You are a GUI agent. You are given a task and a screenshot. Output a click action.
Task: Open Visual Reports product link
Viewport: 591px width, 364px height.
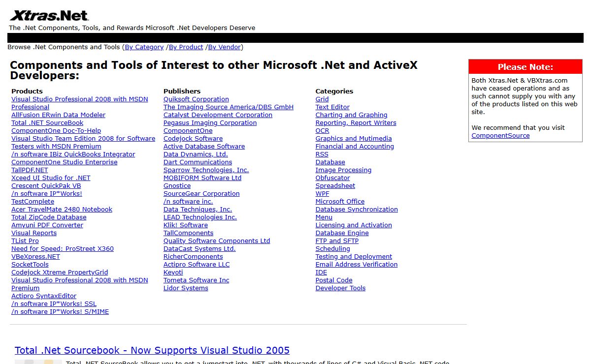[x=34, y=233]
